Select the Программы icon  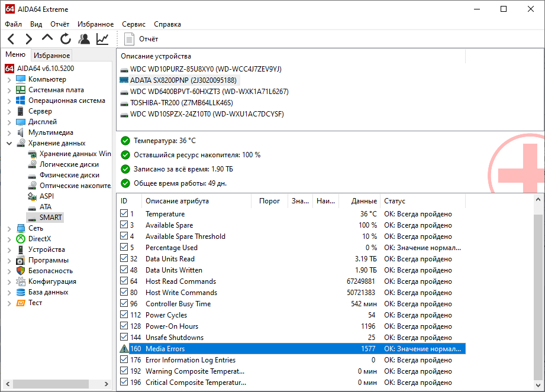click(x=21, y=260)
